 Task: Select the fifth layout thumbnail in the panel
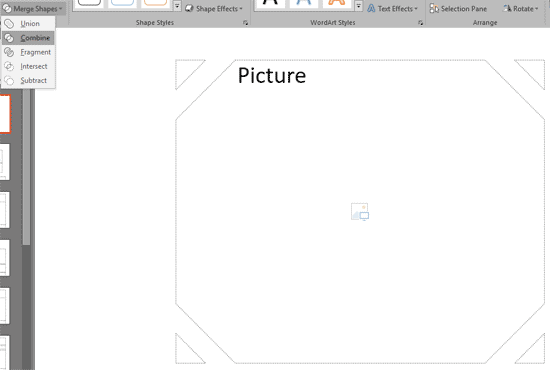click(5, 306)
